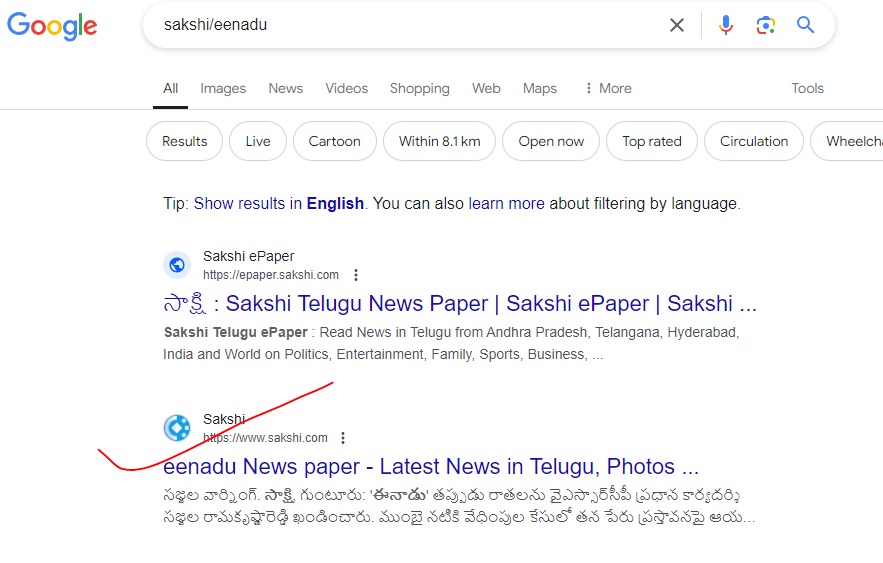Image resolution: width=883 pixels, height=563 pixels.
Task: Expand the More search categories menu
Action: pyautogui.click(x=607, y=88)
